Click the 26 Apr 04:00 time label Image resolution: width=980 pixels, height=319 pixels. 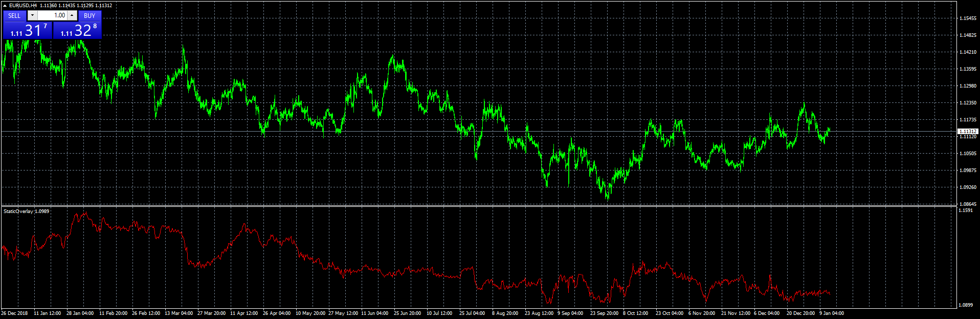[277, 313]
